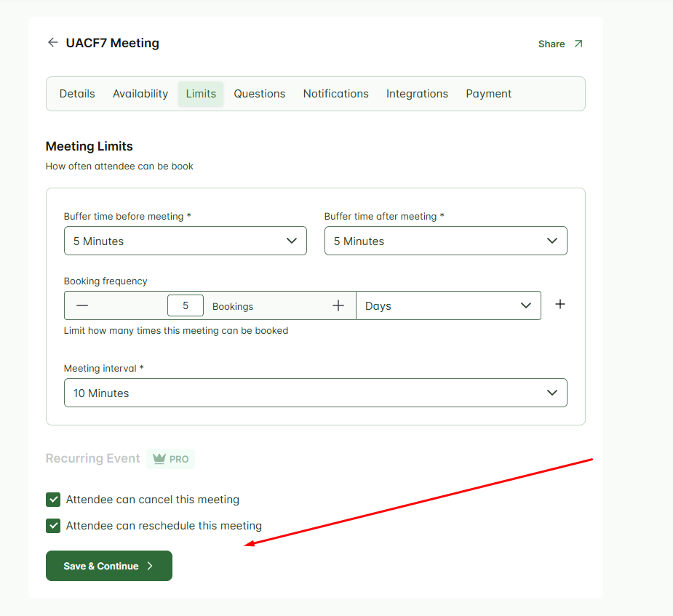673x616 pixels.
Task: Click the Save & Continue button
Action: [x=109, y=566]
